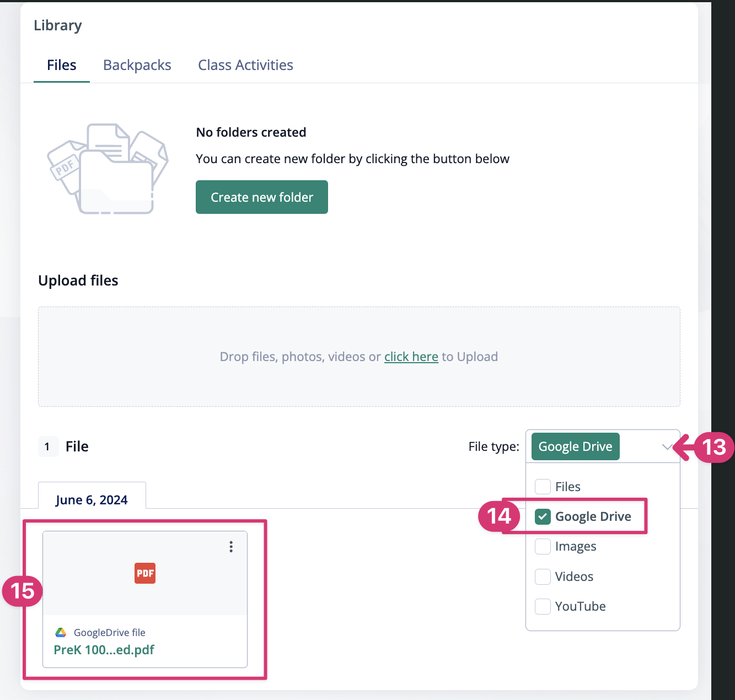Select the June 6, 2024 date tab
The image size is (735, 700).
[92, 499]
